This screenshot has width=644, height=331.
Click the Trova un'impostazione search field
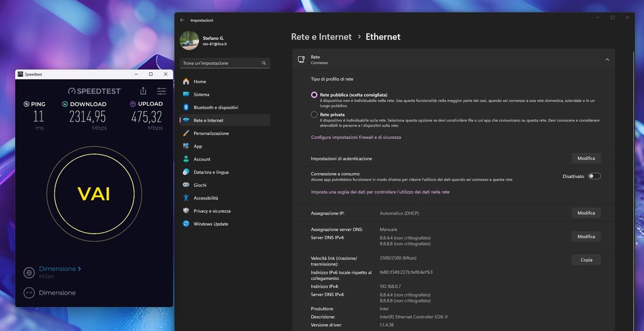pyautogui.click(x=220, y=63)
